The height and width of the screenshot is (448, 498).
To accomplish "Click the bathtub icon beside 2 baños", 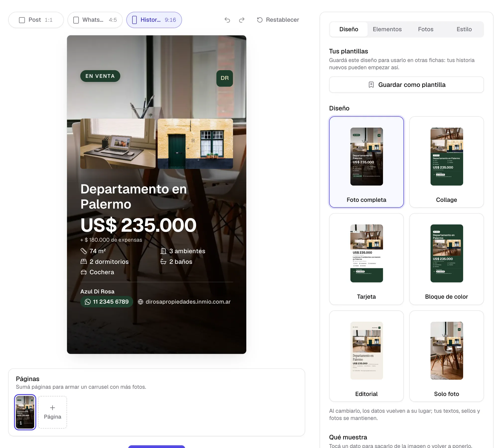I will [x=163, y=262].
